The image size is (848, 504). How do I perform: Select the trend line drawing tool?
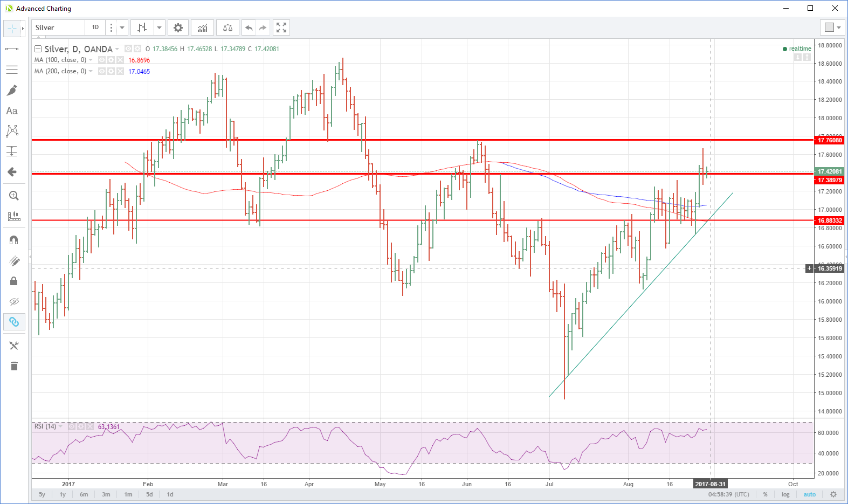click(x=12, y=49)
